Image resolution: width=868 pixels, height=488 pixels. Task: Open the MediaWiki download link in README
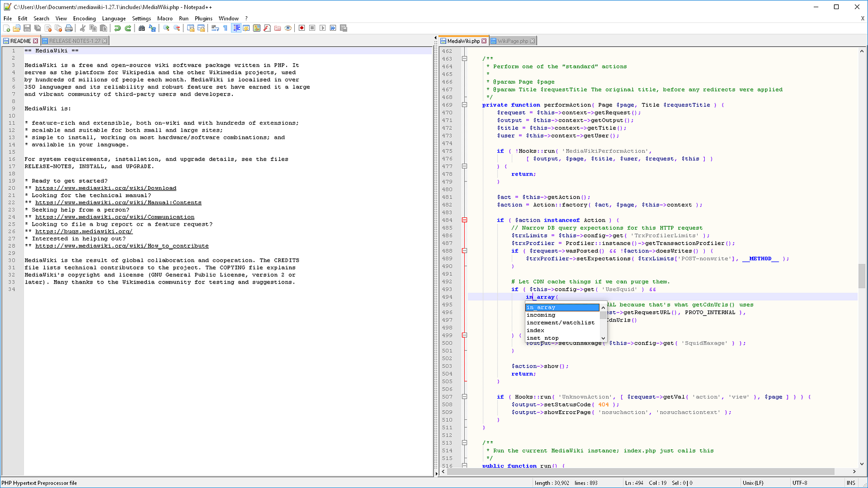click(x=105, y=188)
